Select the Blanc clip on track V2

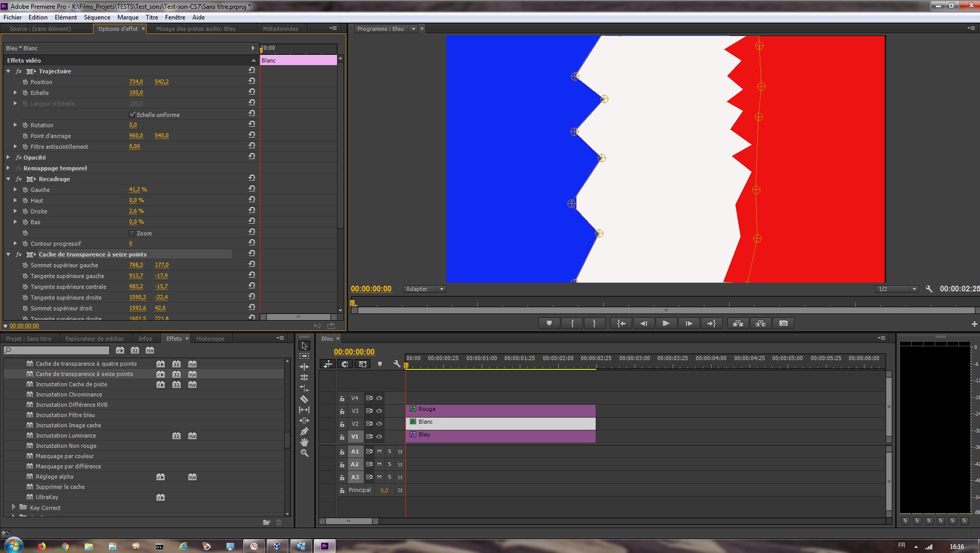click(x=500, y=424)
